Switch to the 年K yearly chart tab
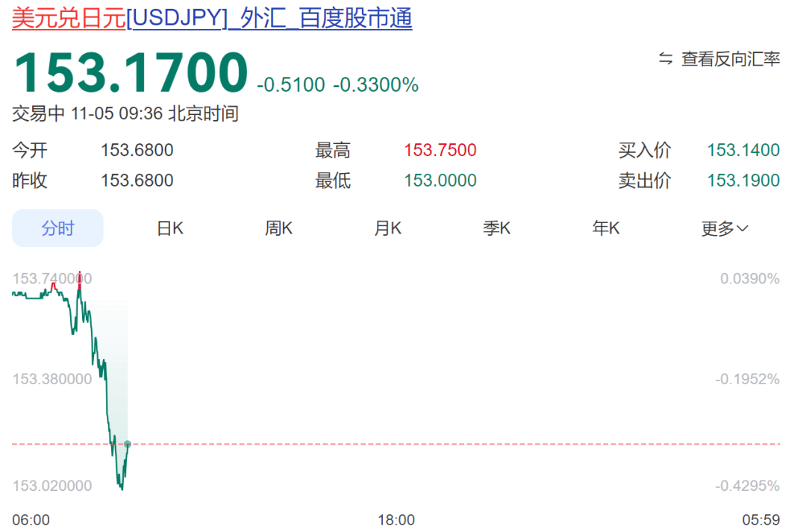Screen dimensions: 806x532 point(605,228)
